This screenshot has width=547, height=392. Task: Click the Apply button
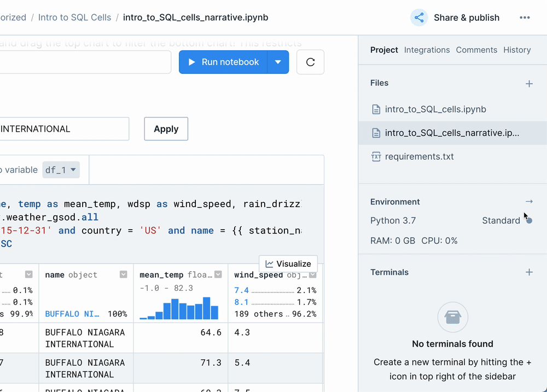point(166,128)
